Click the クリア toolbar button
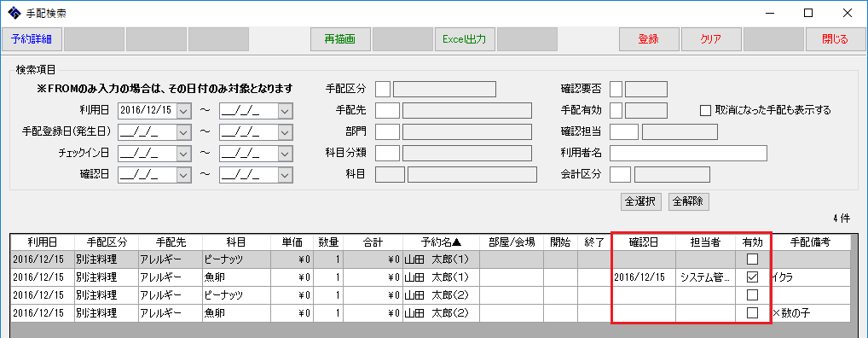This screenshot has height=338, width=868. (x=710, y=39)
